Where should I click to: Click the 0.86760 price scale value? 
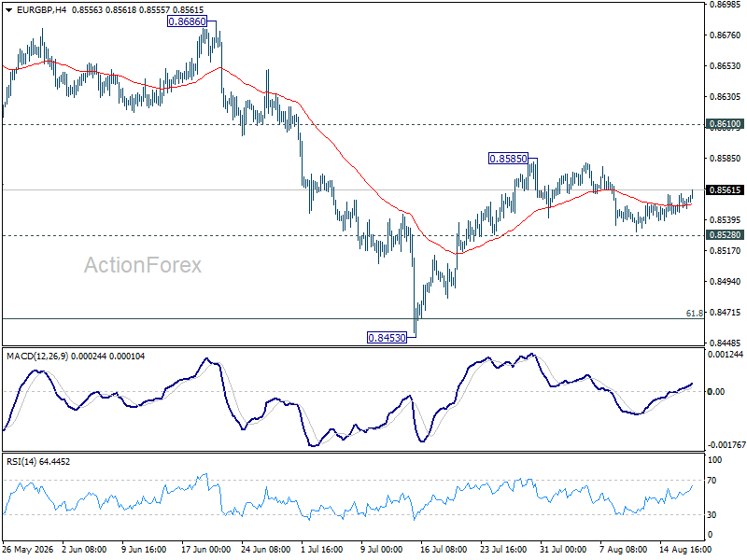coord(725,35)
